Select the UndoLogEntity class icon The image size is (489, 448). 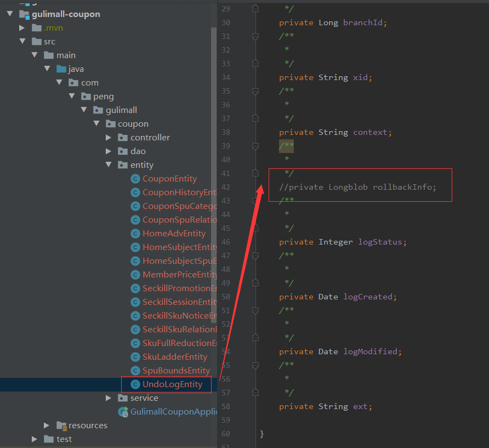click(135, 385)
